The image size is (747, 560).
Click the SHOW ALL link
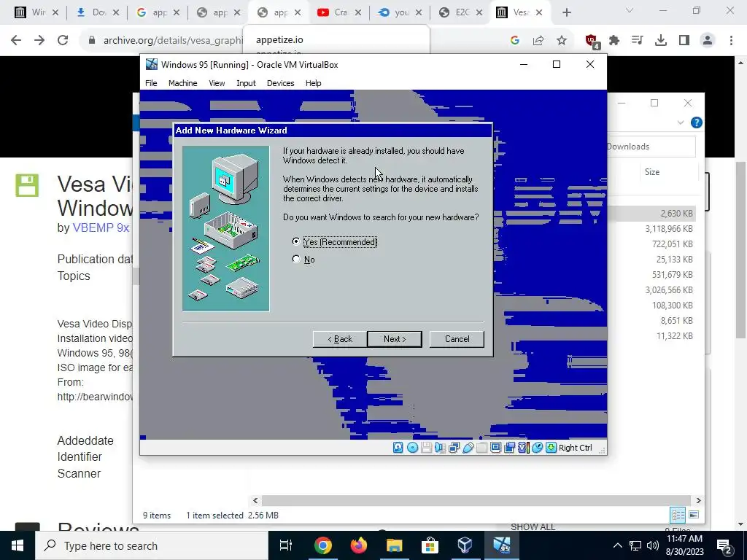[x=533, y=526]
